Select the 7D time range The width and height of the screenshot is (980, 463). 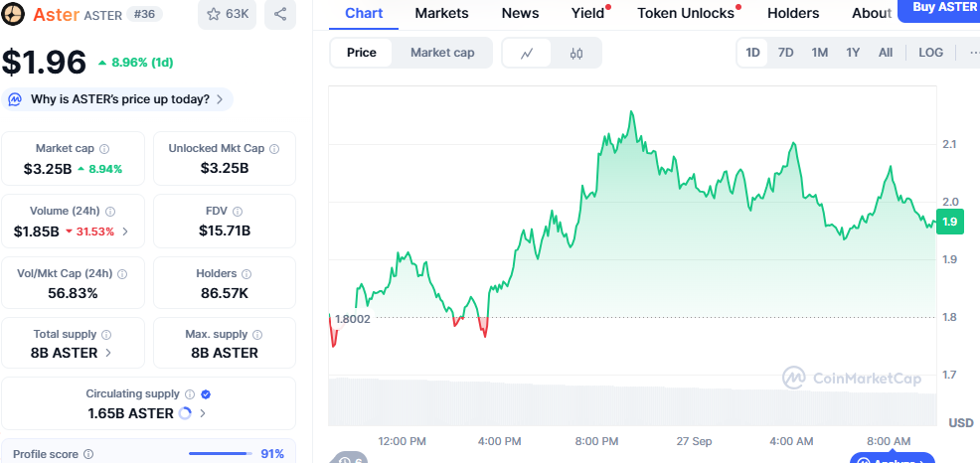click(x=785, y=53)
